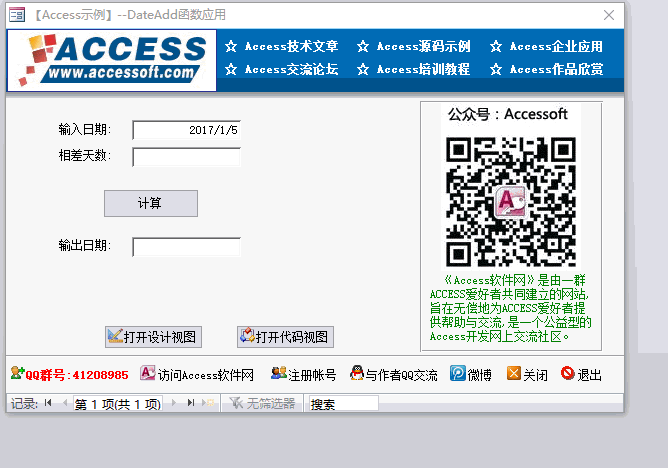This screenshot has height=468, width=668.
Task: Click the red 退出 button
Action: coord(581,374)
